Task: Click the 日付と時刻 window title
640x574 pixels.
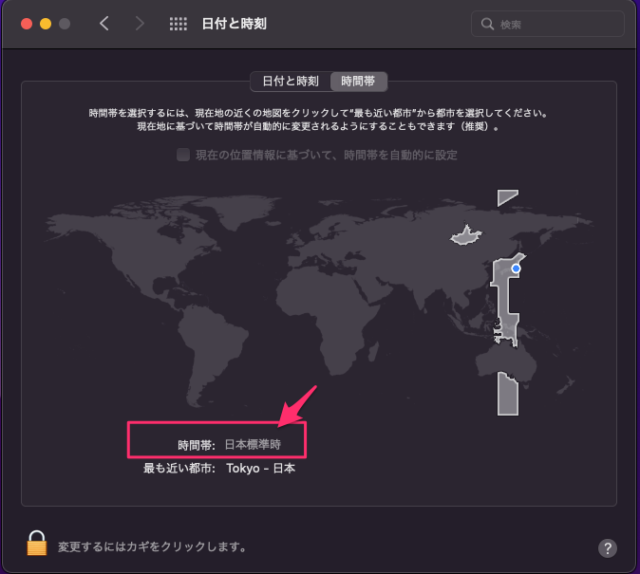Action: [234, 24]
